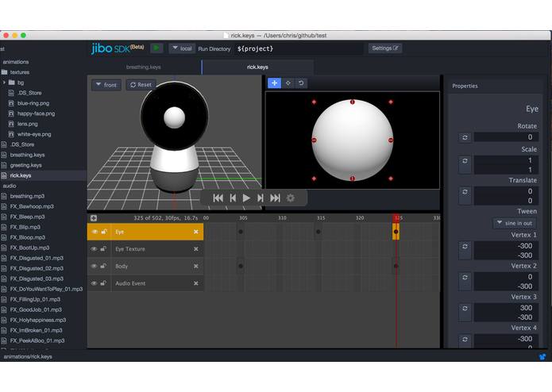
Task: Reset the Rotate property
Action: point(465,137)
